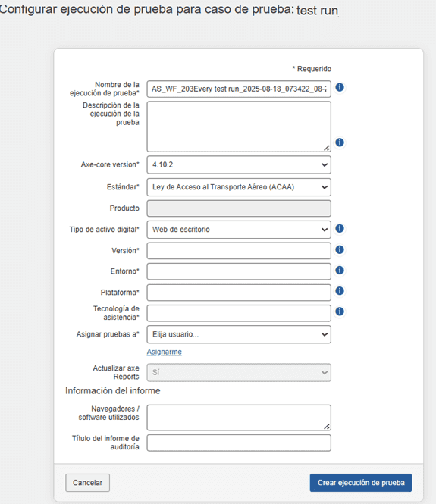Click info icon next to Tipo de activo digital
The height and width of the screenshot is (504, 436).
[340, 229]
